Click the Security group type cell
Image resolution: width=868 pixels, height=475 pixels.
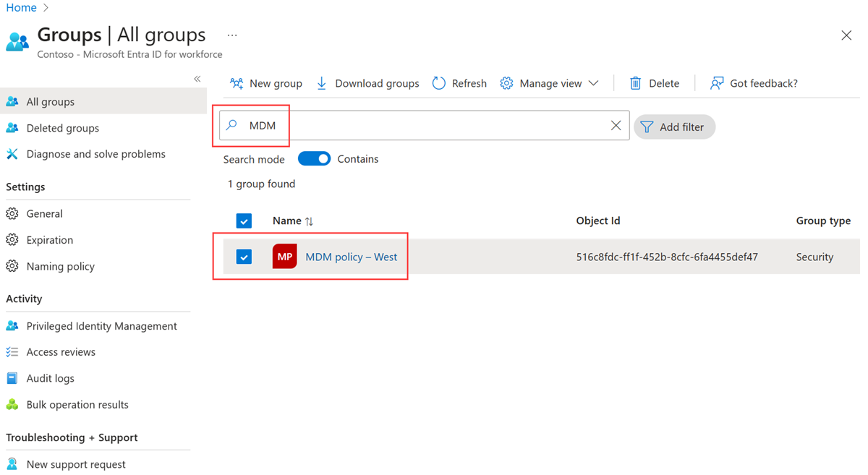tap(814, 257)
